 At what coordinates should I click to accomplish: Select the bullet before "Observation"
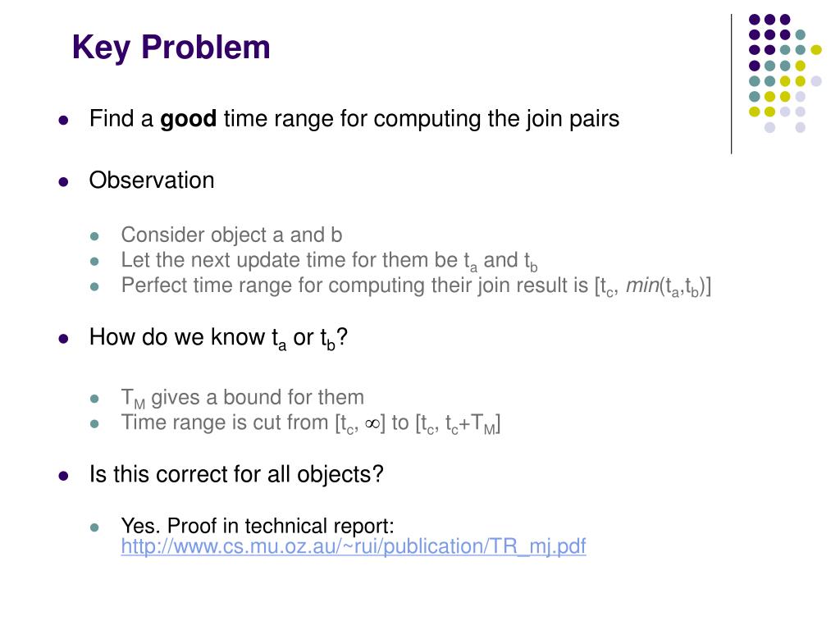point(64,181)
